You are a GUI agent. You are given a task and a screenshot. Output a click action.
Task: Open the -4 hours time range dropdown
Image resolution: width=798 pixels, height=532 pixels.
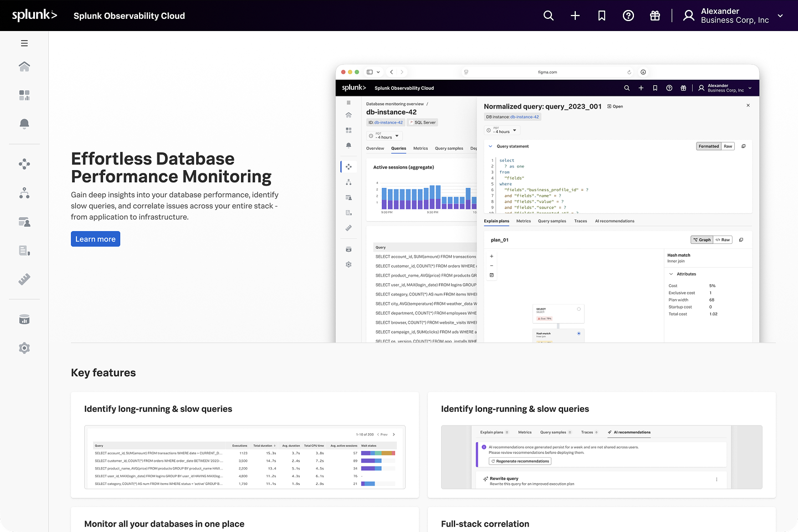[x=502, y=131]
